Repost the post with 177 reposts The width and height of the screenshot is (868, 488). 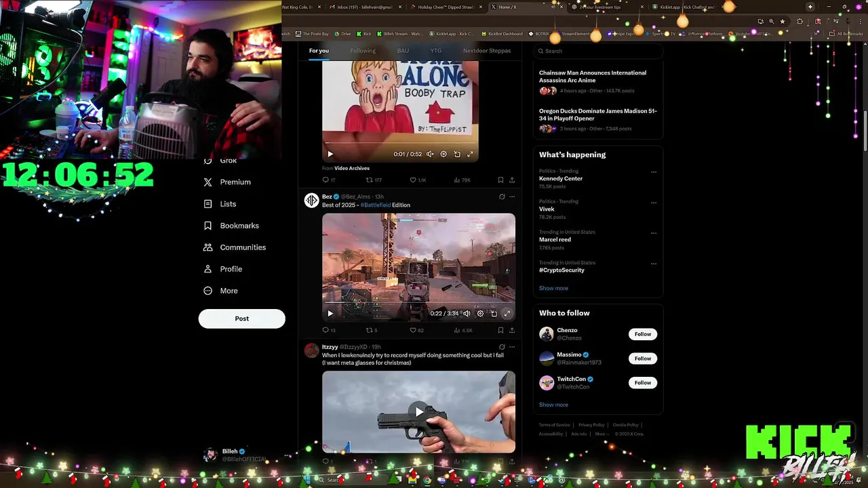click(x=374, y=180)
